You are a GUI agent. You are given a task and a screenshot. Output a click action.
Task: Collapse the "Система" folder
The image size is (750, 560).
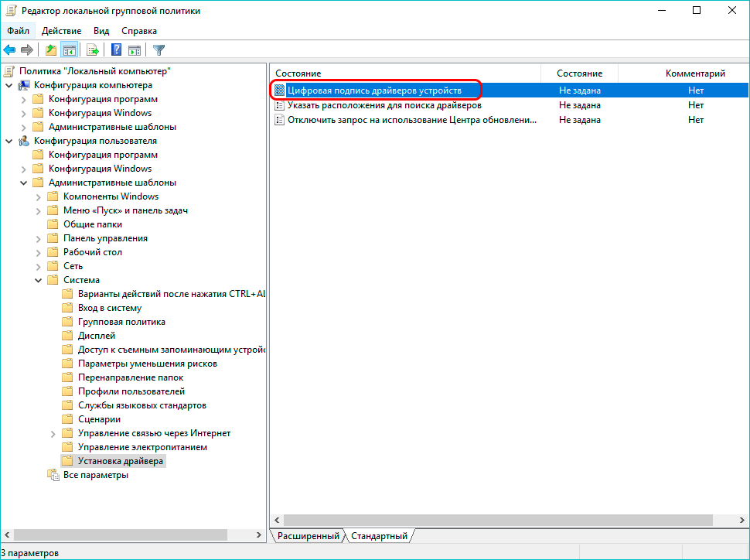click(39, 281)
